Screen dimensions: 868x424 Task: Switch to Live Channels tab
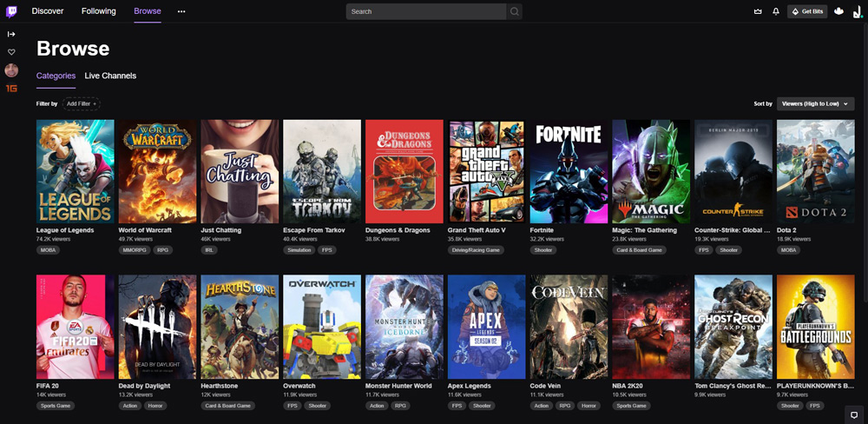[110, 76]
